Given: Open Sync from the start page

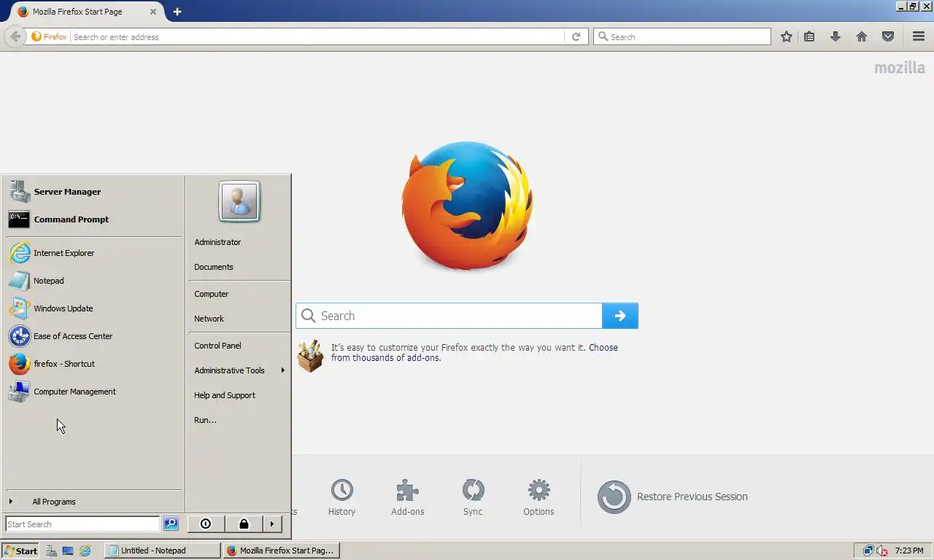Looking at the screenshot, I should tap(473, 497).
